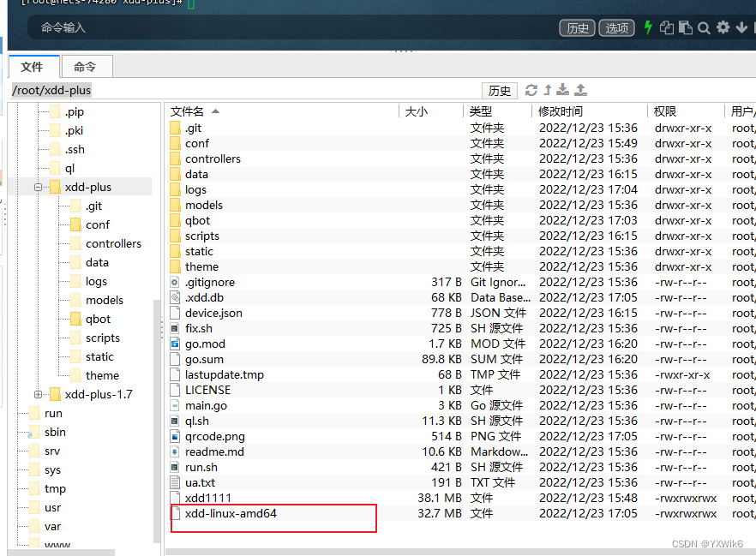Viewport: 756px width, 556px height.
Task: Select the models folder in the tree
Action: (105, 300)
